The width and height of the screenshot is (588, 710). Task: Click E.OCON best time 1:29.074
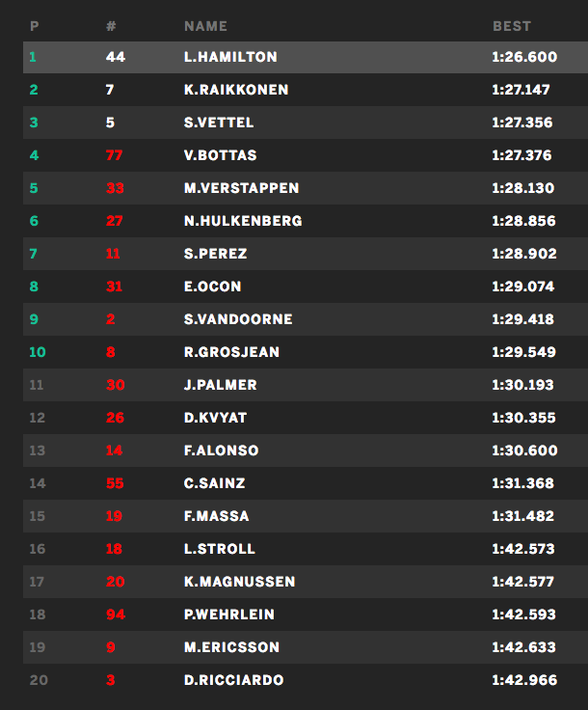523,287
